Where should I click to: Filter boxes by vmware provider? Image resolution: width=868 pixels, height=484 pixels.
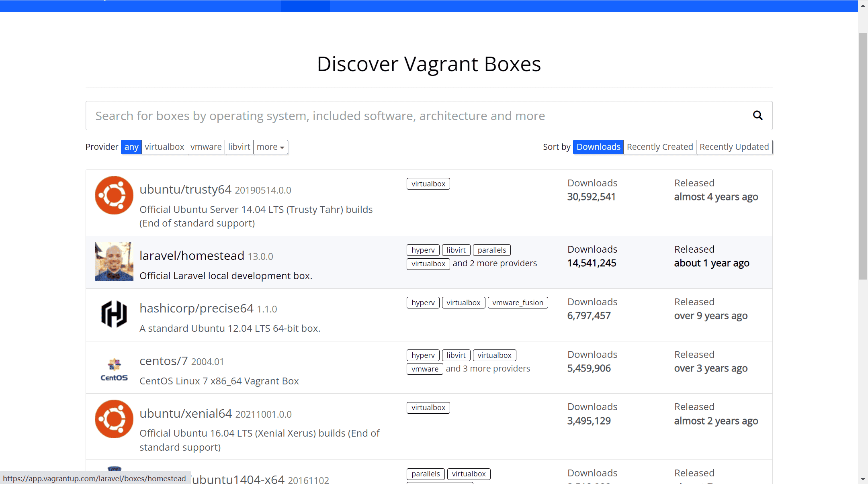tap(206, 147)
